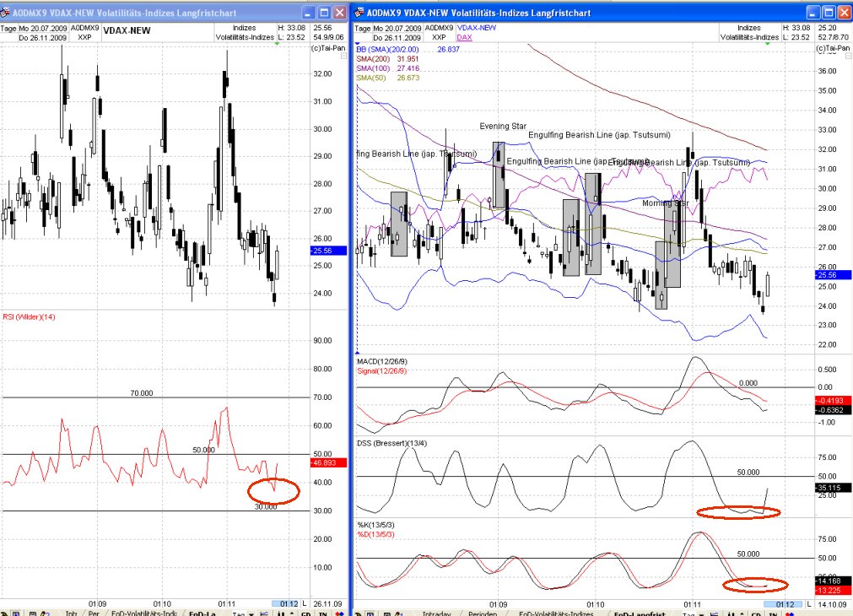Switch to the DAX symbol tab
The height and width of the screenshot is (616, 853).
click(x=464, y=38)
